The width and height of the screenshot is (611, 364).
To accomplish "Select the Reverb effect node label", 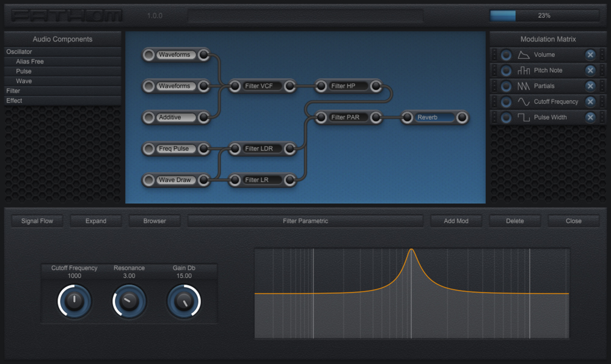I will tap(434, 117).
